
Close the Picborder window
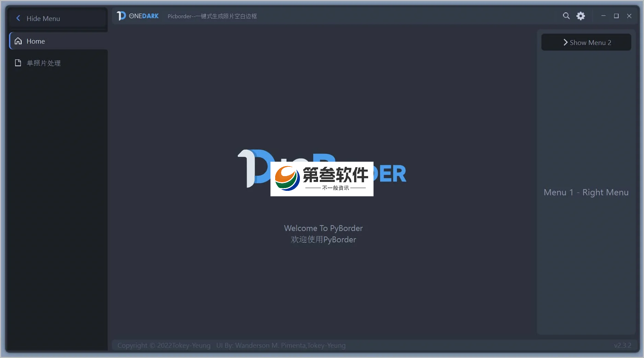point(629,16)
